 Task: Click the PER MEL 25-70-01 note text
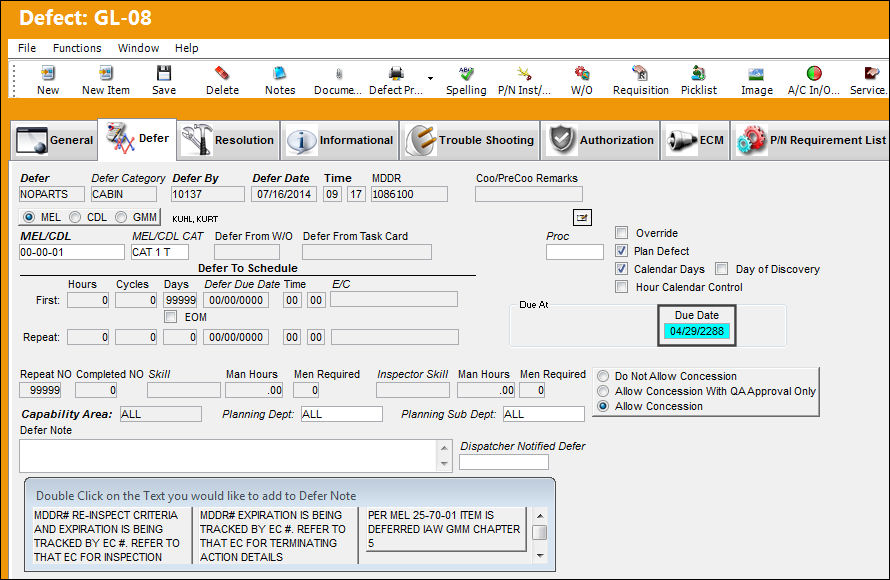[445, 529]
